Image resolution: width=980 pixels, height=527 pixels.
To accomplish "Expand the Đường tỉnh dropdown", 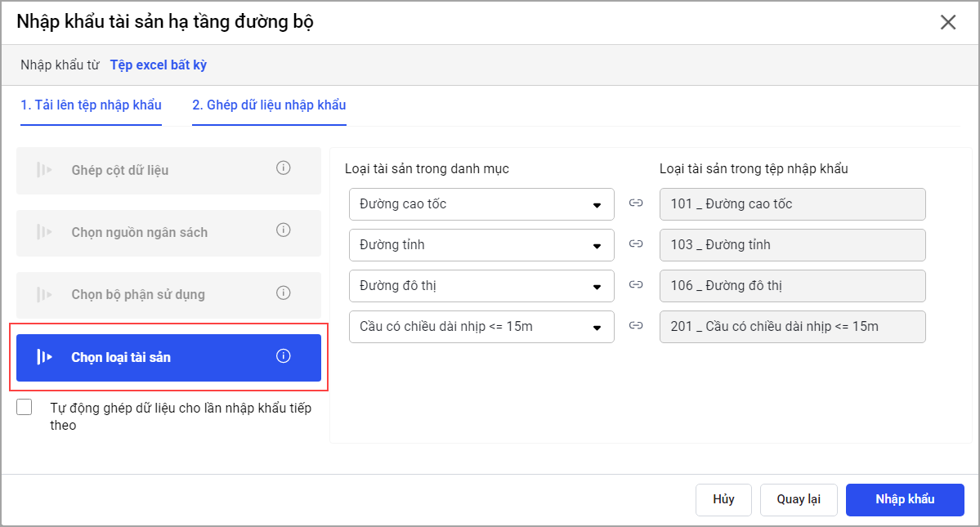I will (x=481, y=245).
